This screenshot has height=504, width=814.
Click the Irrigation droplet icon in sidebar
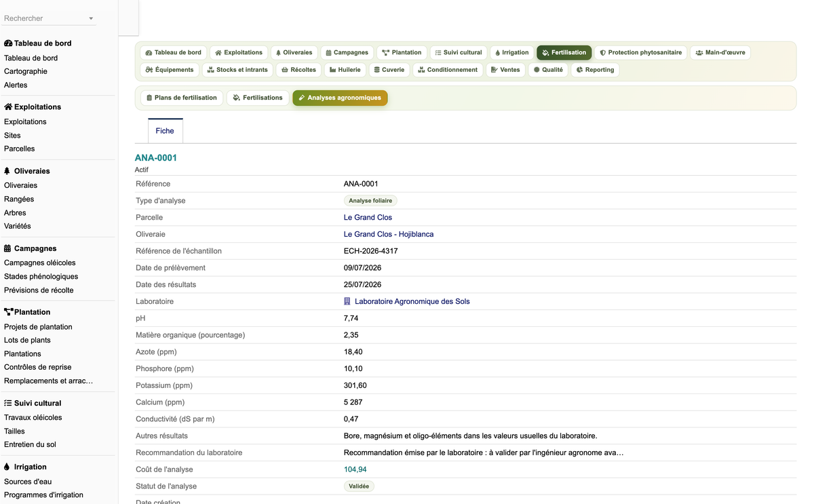(7, 467)
